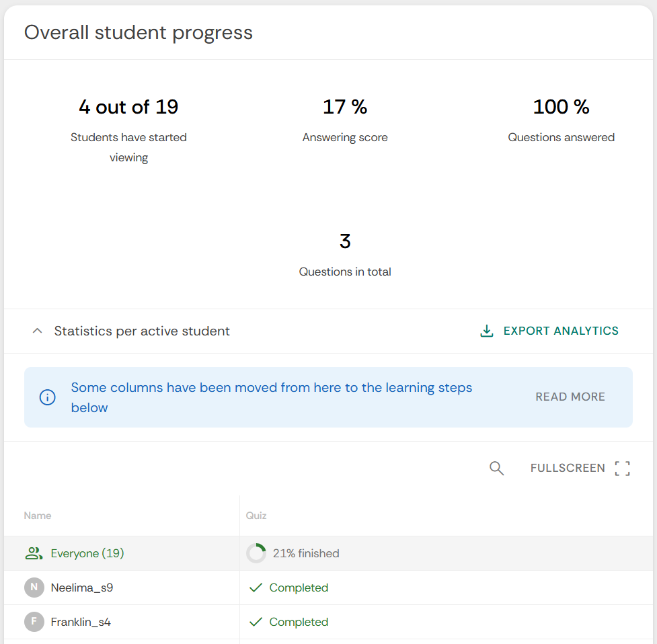This screenshot has width=657, height=644.
Task: Click the checkmark icon in Franklin_s4's row
Action: (x=256, y=622)
